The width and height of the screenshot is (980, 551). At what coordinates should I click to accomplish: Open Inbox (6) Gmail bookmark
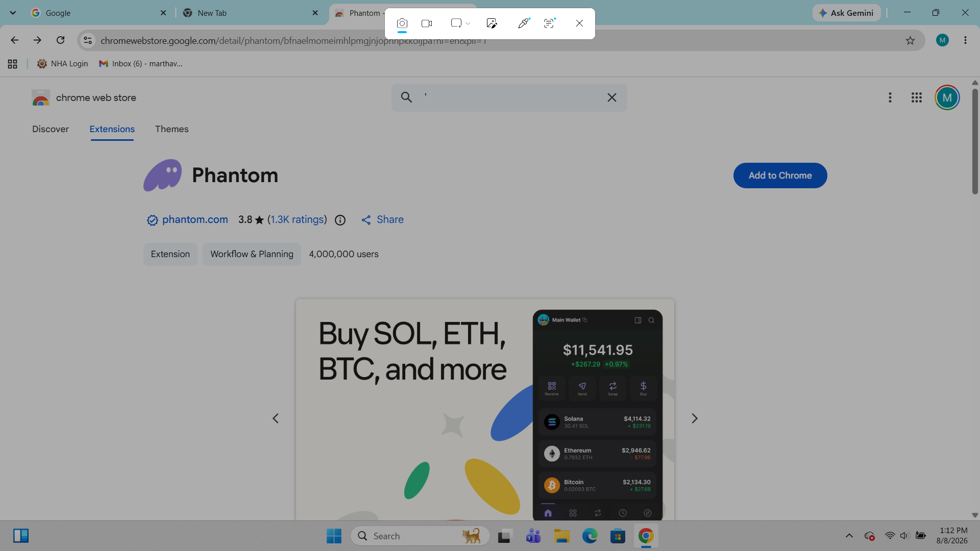(x=140, y=64)
